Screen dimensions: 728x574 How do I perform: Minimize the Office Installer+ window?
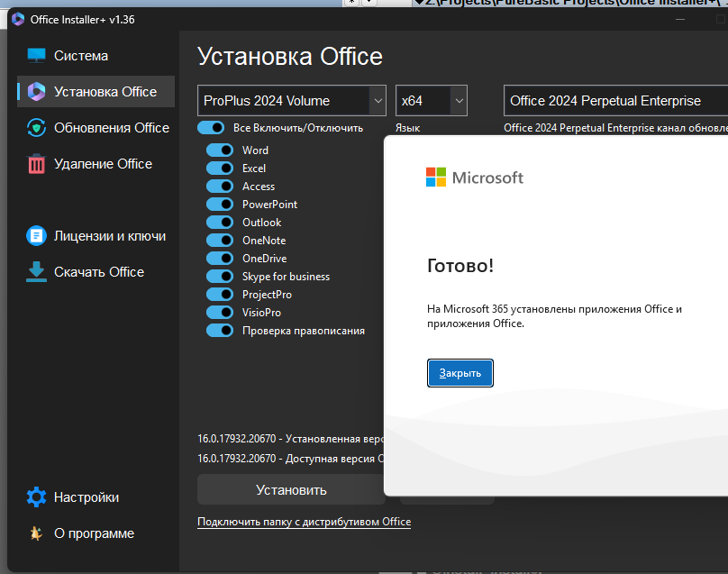pyautogui.click(x=680, y=19)
